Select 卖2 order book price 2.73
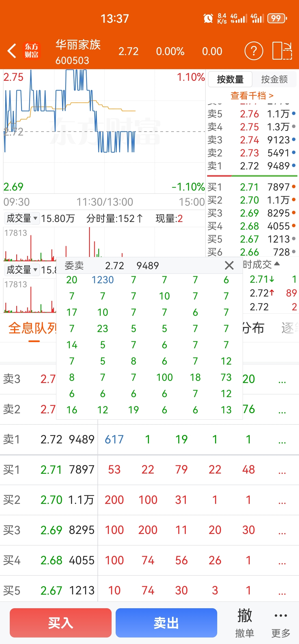The width and height of the screenshot is (299, 644). (x=249, y=153)
